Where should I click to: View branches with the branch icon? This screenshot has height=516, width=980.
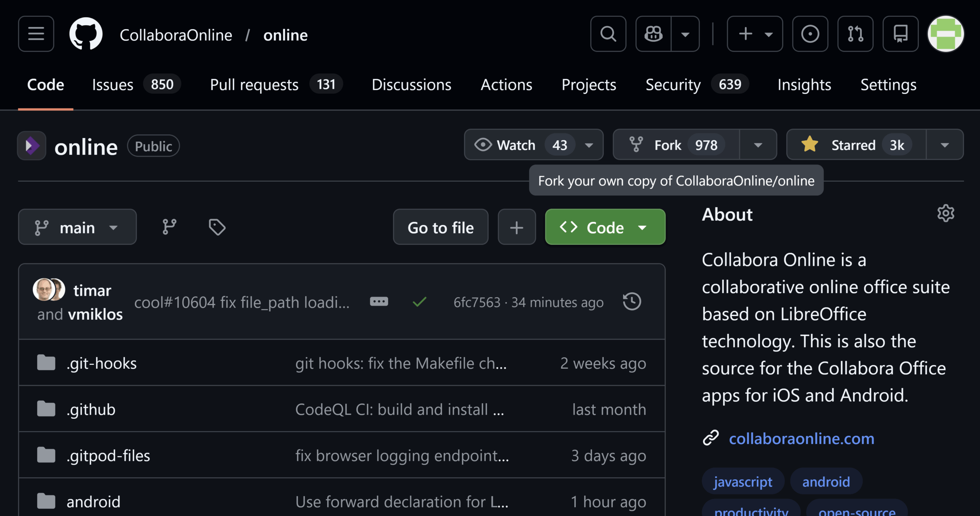169,227
